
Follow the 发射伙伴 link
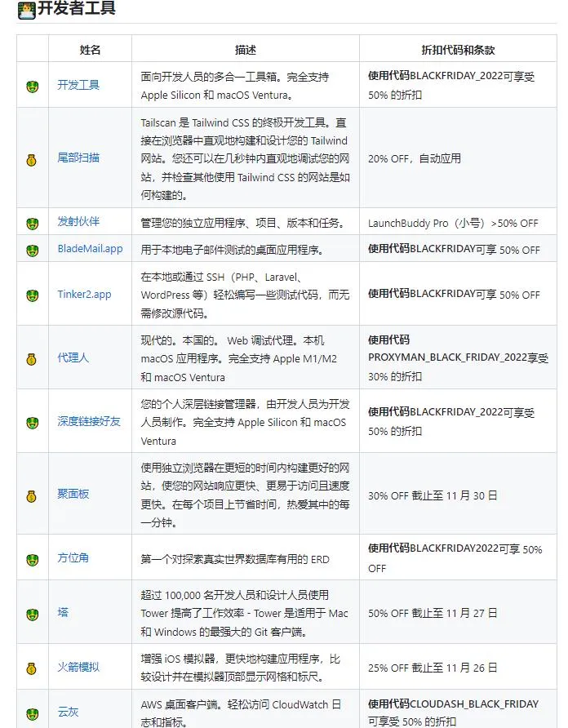[78, 221]
